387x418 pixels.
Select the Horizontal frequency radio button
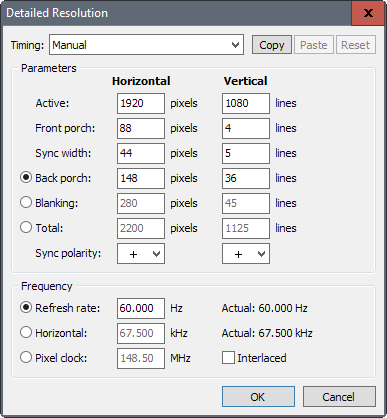pos(26,332)
